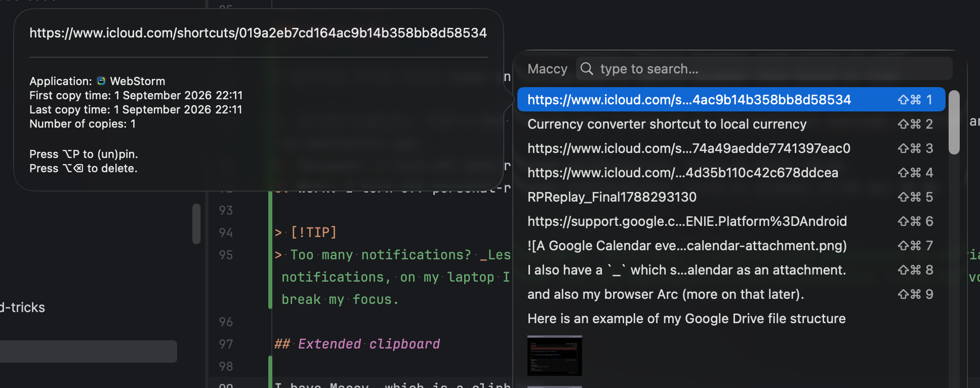The height and width of the screenshot is (388, 980).
Task: Select the Google Calendar image markdown entry
Action: (x=731, y=246)
